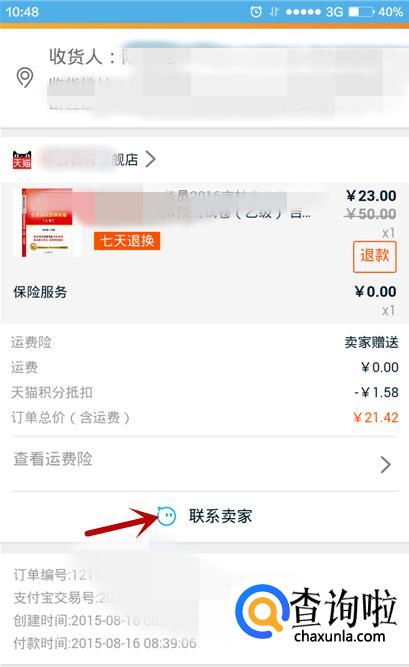Tap the location pin icon
Screen dimensions: 409x667
(x=25, y=77)
